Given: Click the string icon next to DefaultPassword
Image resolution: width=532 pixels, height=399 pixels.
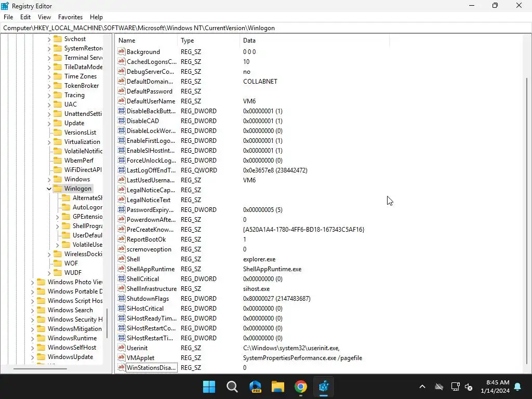Looking at the screenshot, I should click(x=122, y=91).
